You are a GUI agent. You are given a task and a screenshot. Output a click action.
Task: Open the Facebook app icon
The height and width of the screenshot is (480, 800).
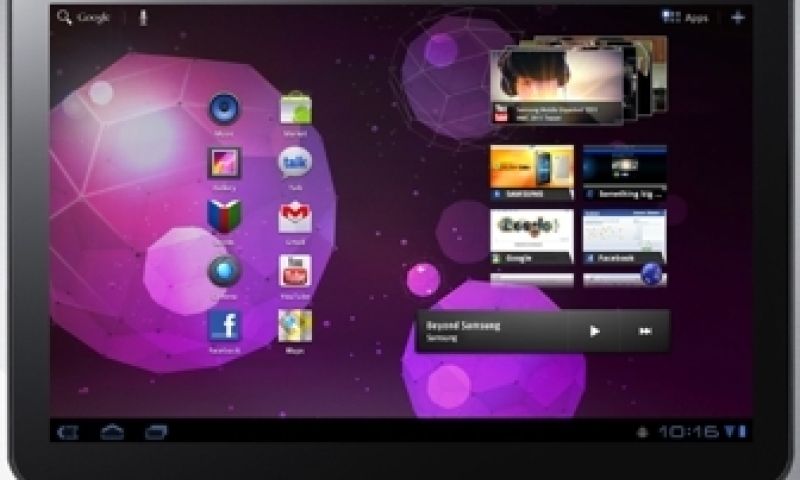click(x=224, y=325)
